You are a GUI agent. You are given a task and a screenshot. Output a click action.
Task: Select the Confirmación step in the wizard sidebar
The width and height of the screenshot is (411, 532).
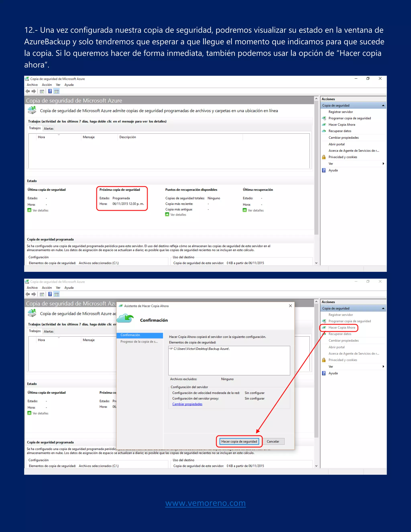pyautogui.click(x=140, y=335)
